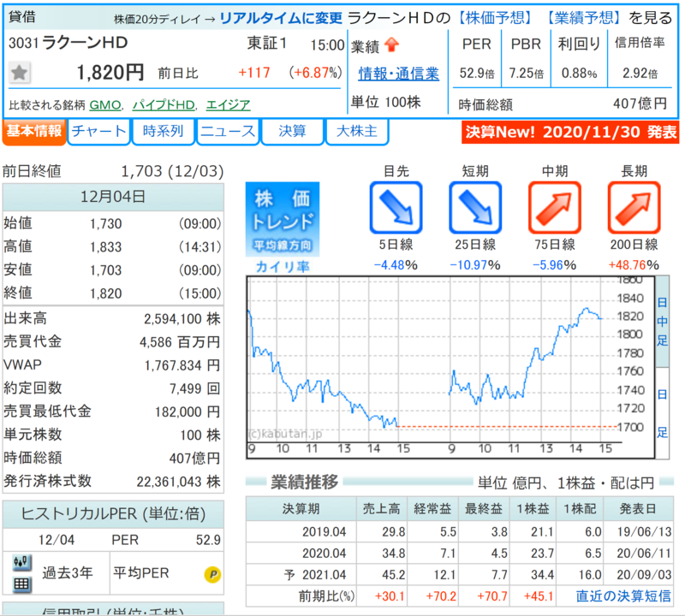The height and width of the screenshot is (616, 685).
Task: Open the 【業績予想】 link
Action: [583, 18]
